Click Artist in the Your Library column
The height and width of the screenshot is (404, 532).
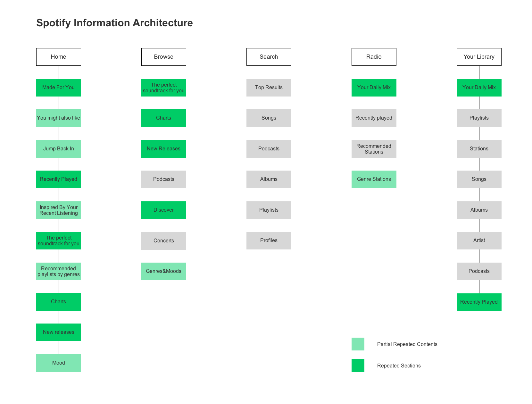pos(479,240)
